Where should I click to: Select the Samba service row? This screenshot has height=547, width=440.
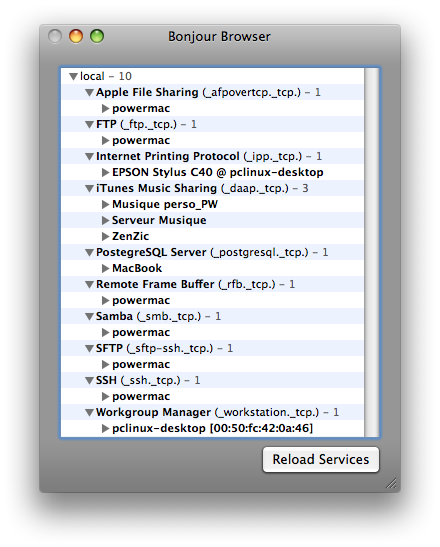(212, 316)
